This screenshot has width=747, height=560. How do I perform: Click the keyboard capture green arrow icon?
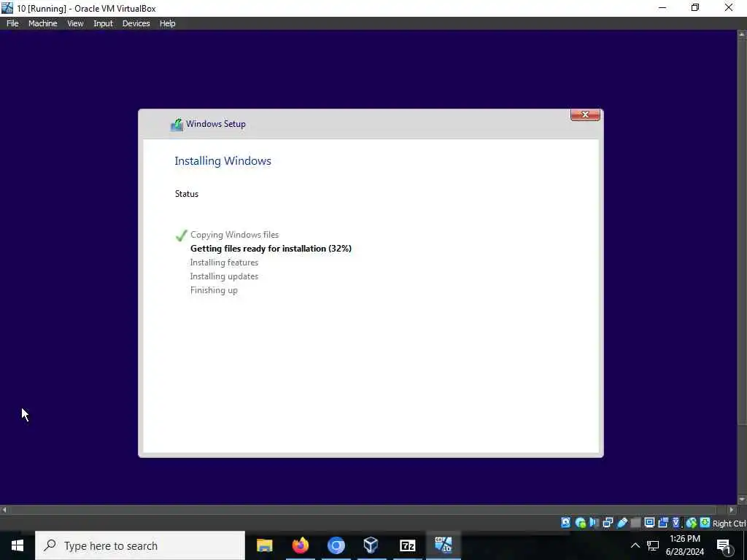[705, 523]
